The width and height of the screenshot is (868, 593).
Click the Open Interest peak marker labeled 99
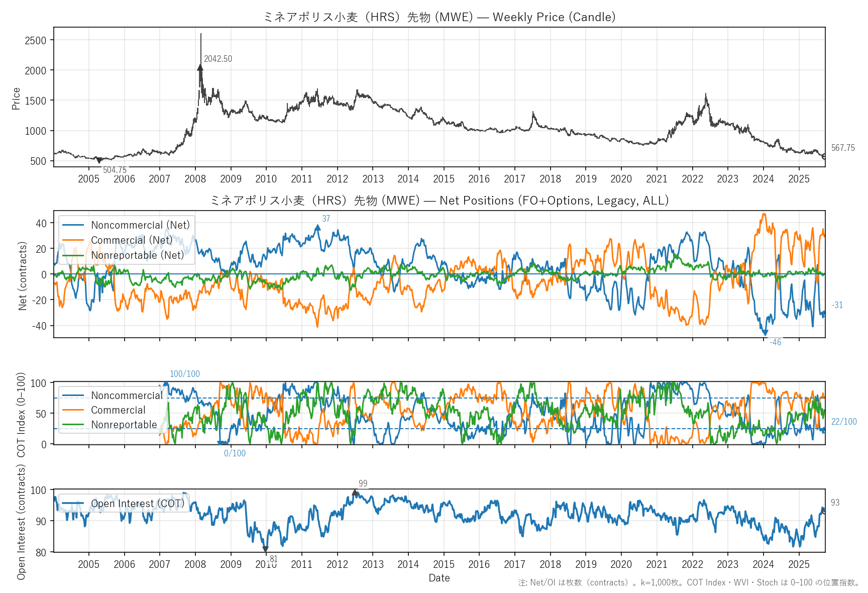pyautogui.click(x=355, y=493)
